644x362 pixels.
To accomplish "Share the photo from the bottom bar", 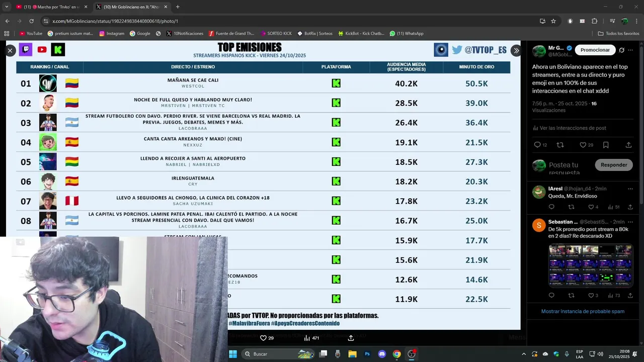I will pos(351,338).
